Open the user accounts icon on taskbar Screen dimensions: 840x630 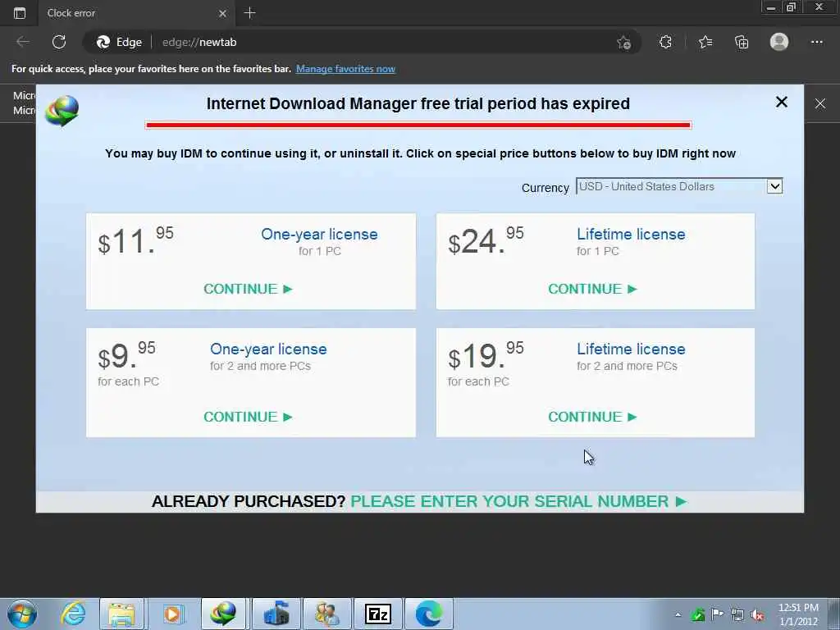point(326,614)
